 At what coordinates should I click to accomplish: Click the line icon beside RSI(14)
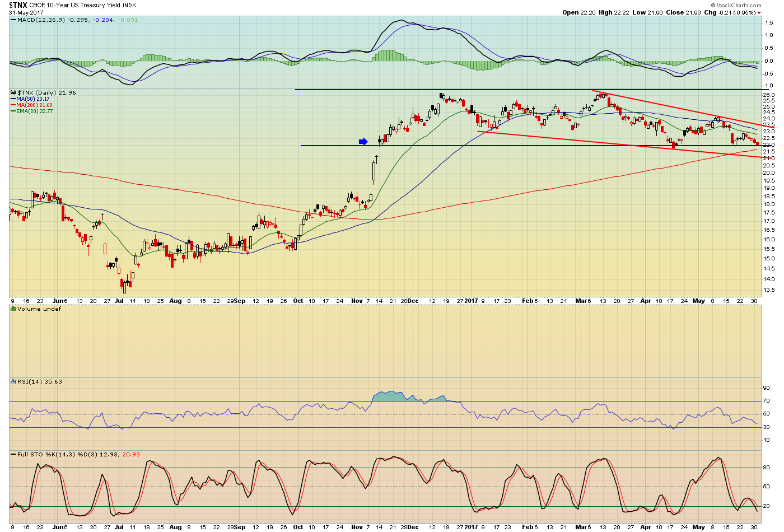[13, 381]
